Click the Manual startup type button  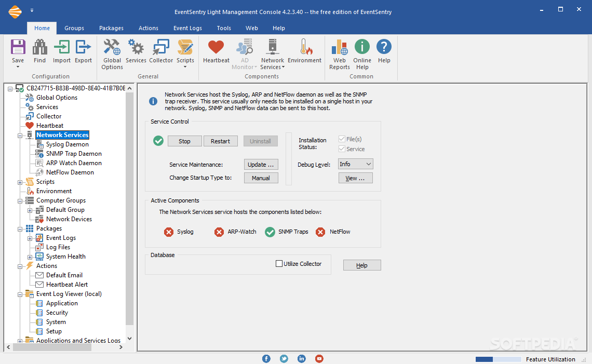(x=261, y=178)
